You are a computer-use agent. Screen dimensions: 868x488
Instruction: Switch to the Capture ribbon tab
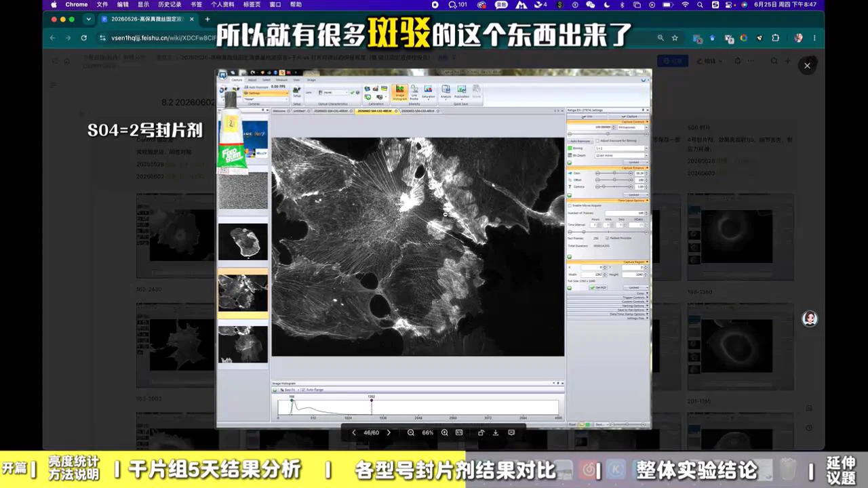pyautogui.click(x=237, y=80)
